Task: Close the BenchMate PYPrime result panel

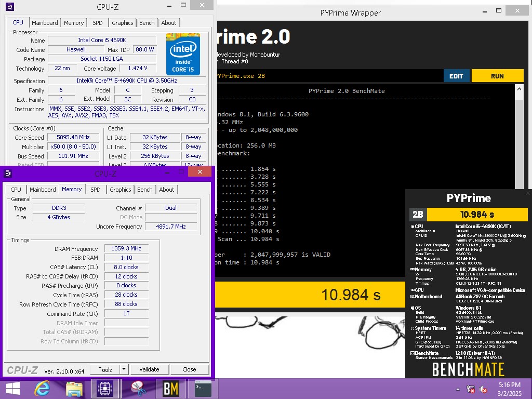Action: (527, 193)
